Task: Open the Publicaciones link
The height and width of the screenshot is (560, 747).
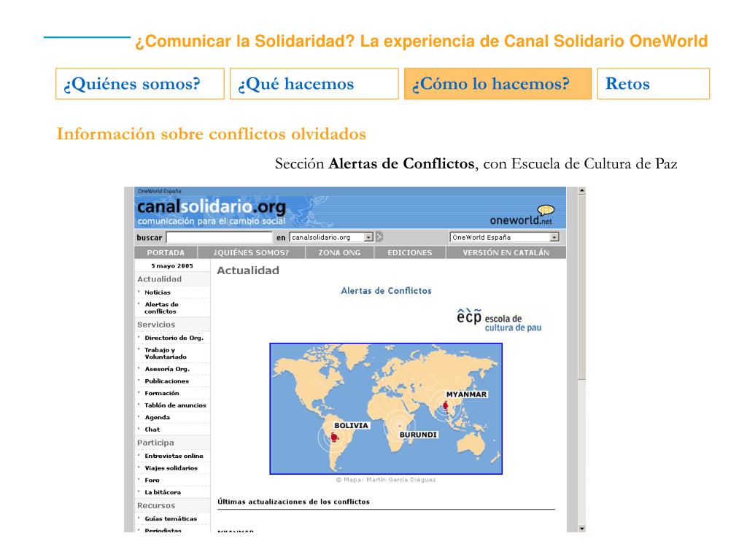Action: 167,381
